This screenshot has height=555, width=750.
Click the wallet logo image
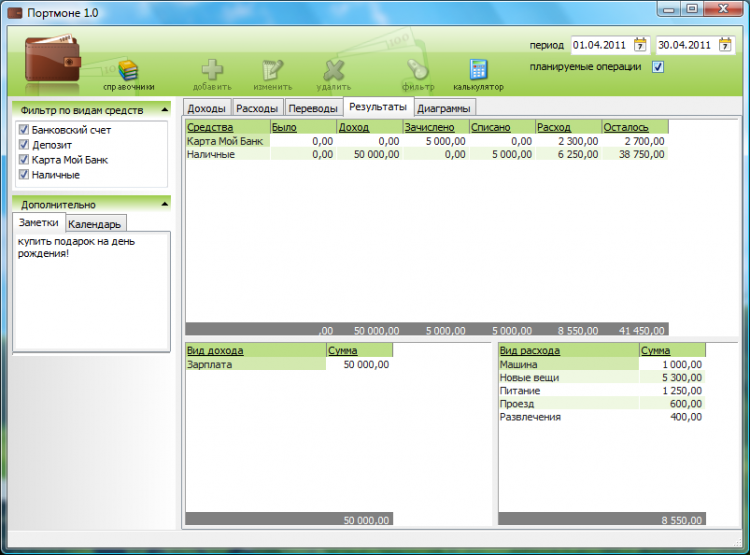click(x=53, y=58)
